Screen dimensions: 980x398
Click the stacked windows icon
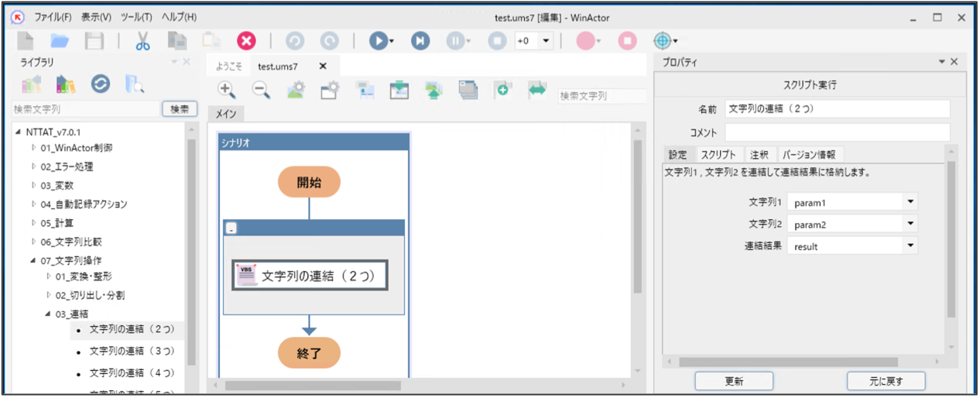coord(468,90)
